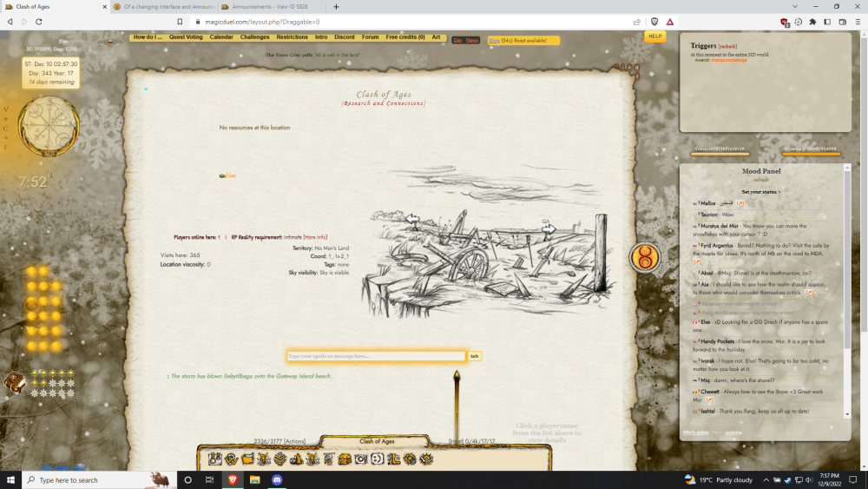868x489 pixels.
Task: Click the left arrow signpost on the sketch
Action: pos(414,220)
